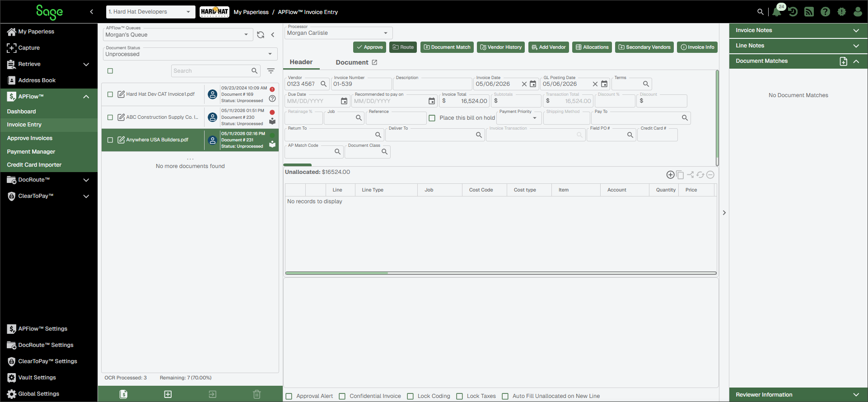
Task: Toggle the select-all documents checkbox
Action: click(110, 71)
